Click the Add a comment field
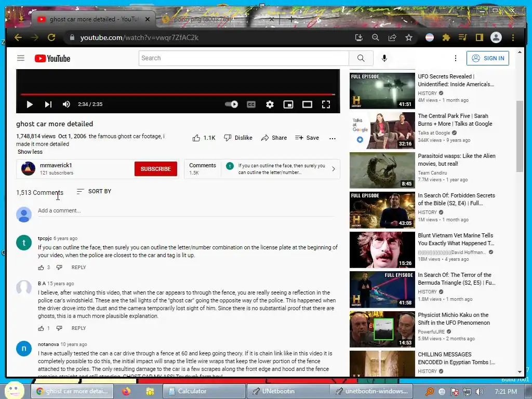The image size is (532, 399). point(187,211)
